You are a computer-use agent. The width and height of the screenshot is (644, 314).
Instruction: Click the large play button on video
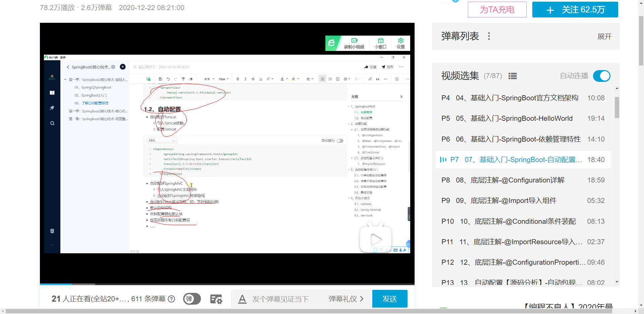[x=376, y=240]
